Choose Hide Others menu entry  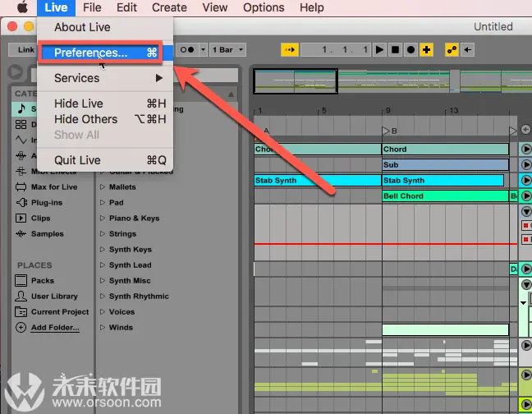tap(105, 119)
